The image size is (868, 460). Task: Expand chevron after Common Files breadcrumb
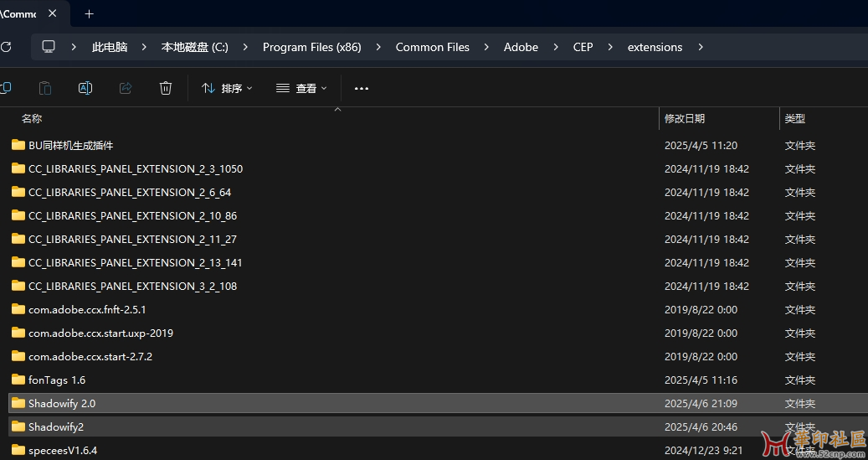click(486, 47)
